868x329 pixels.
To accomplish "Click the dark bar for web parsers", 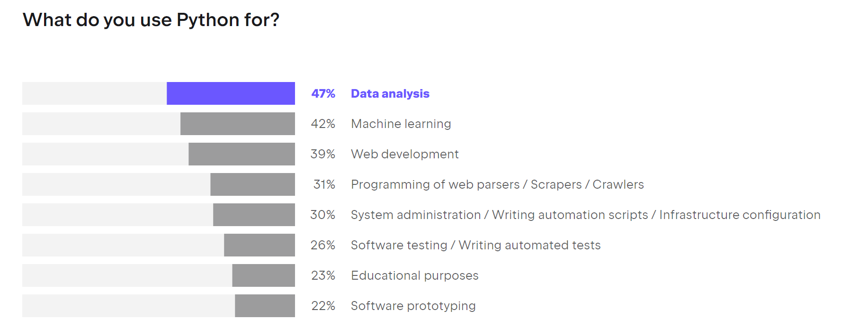I will (252, 184).
